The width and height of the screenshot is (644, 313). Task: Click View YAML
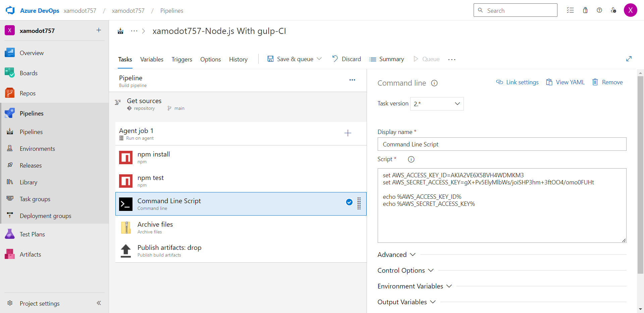[x=565, y=82]
